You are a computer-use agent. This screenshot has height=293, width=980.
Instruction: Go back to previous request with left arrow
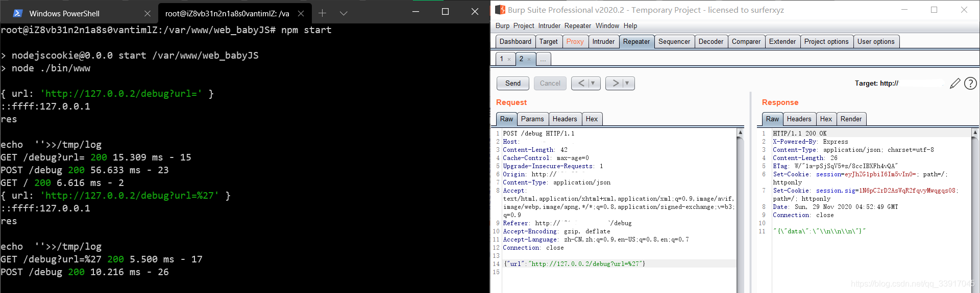pyautogui.click(x=581, y=83)
